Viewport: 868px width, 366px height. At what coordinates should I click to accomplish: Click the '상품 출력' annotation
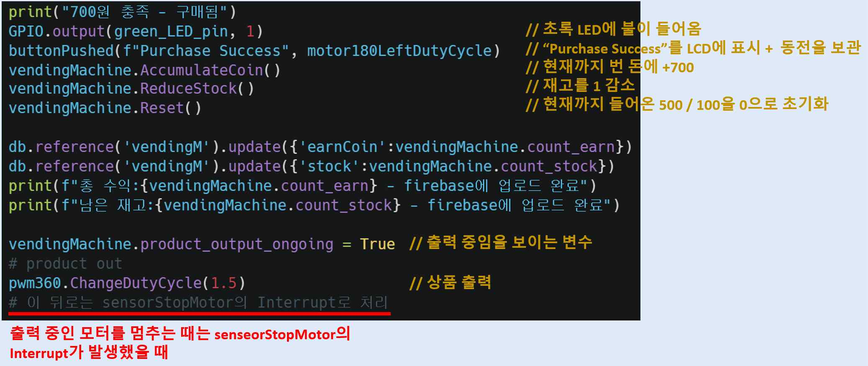click(x=450, y=283)
